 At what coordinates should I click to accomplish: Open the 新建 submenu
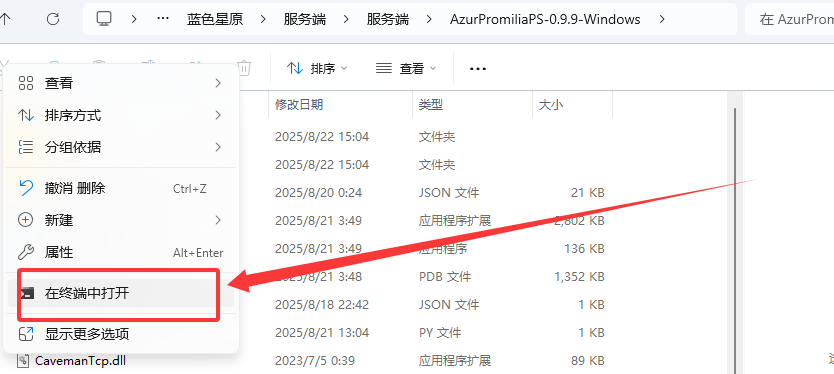(x=121, y=220)
